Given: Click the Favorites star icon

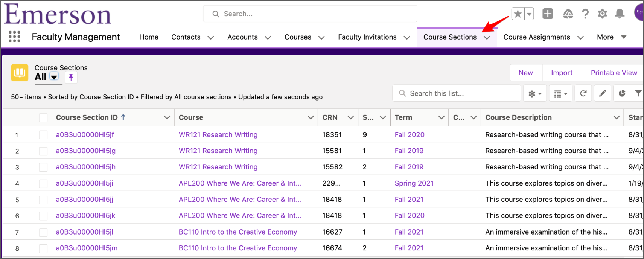Looking at the screenshot, I should pos(518,14).
